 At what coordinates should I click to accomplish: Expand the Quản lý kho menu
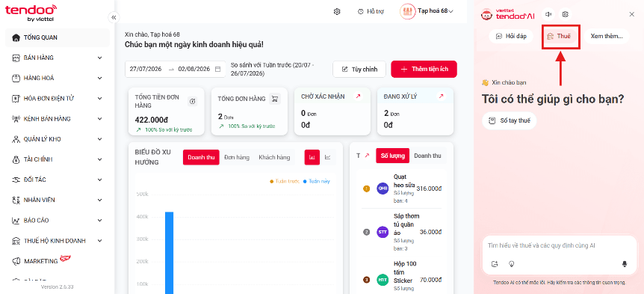click(58, 139)
